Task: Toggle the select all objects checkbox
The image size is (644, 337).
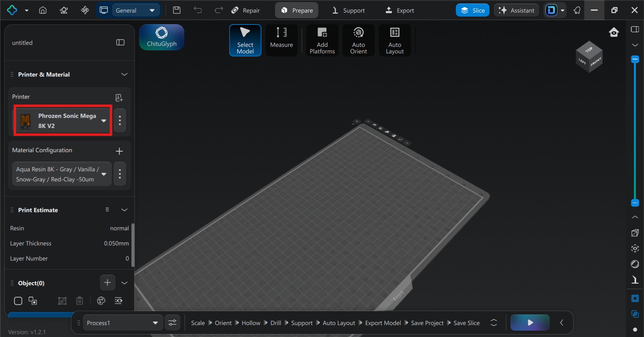Action: coord(18,301)
